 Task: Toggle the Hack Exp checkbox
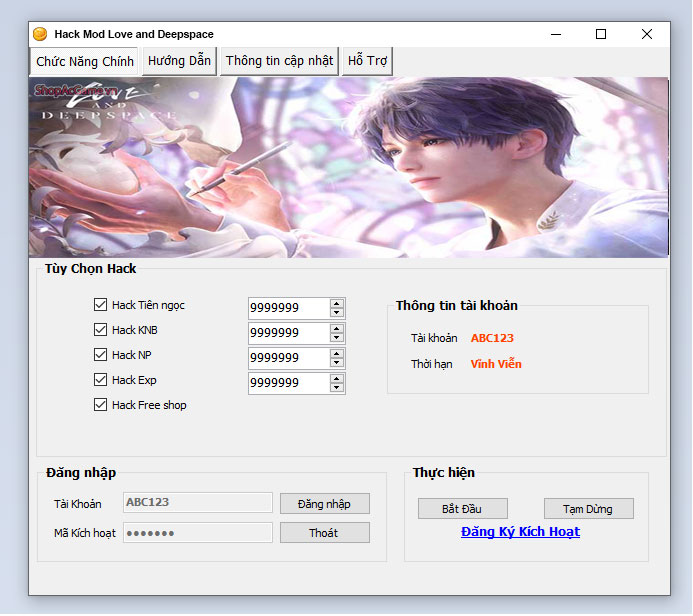coord(100,380)
